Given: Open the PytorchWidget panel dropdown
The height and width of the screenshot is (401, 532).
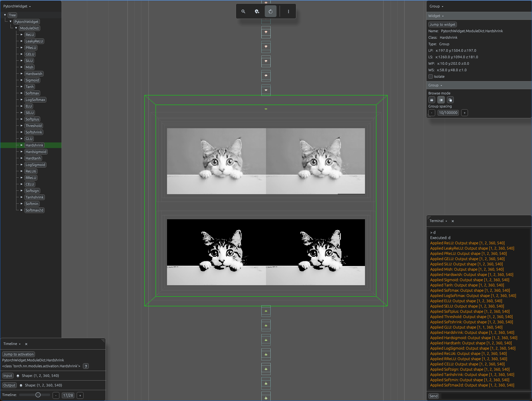Looking at the screenshot, I should pos(17,6).
